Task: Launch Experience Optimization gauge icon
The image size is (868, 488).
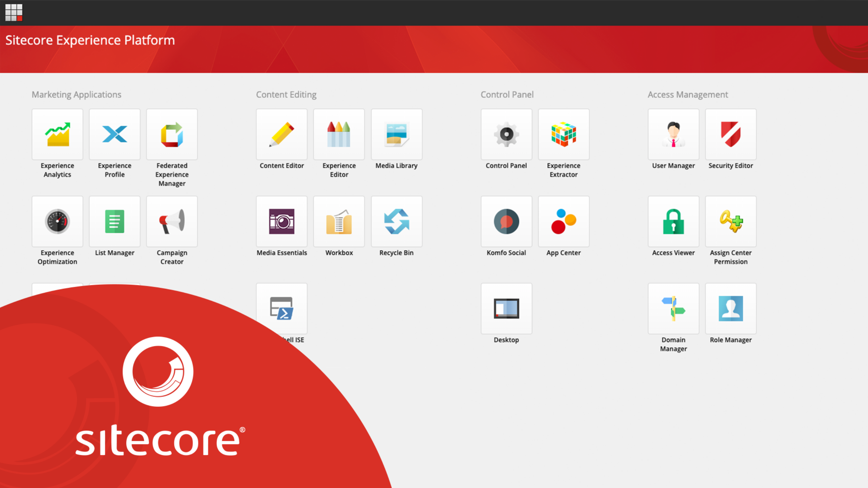Action: (57, 222)
